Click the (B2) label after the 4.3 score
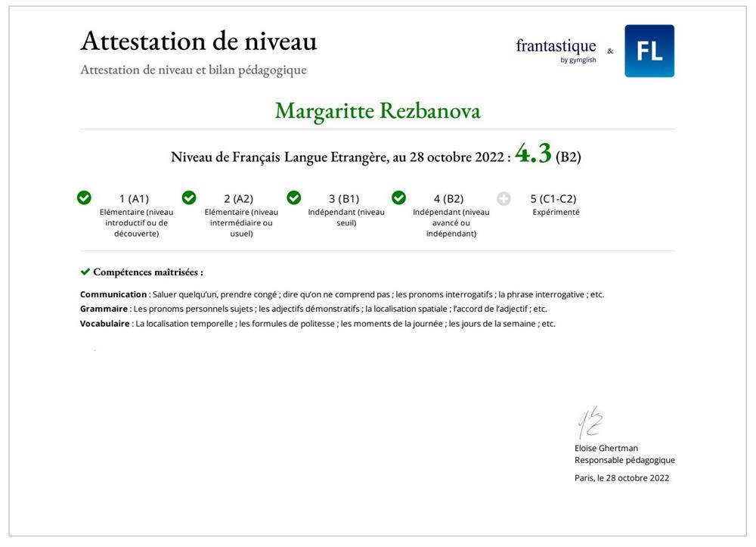This screenshot has height=547, width=756. click(569, 157)
